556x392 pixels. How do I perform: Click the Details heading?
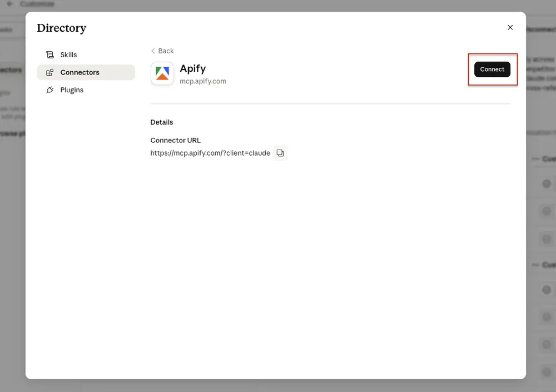[x=162, y=122]
